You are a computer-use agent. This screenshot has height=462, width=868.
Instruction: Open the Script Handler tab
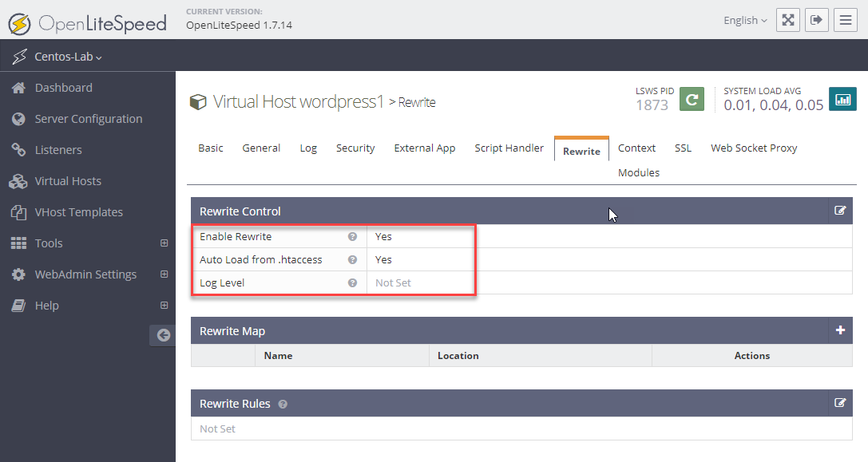tap(509, 148)
